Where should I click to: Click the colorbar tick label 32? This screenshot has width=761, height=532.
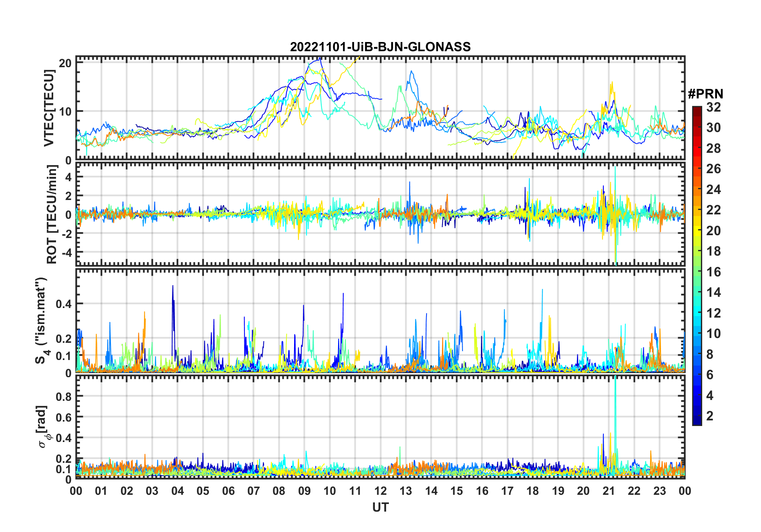click(x=713, y=107)
